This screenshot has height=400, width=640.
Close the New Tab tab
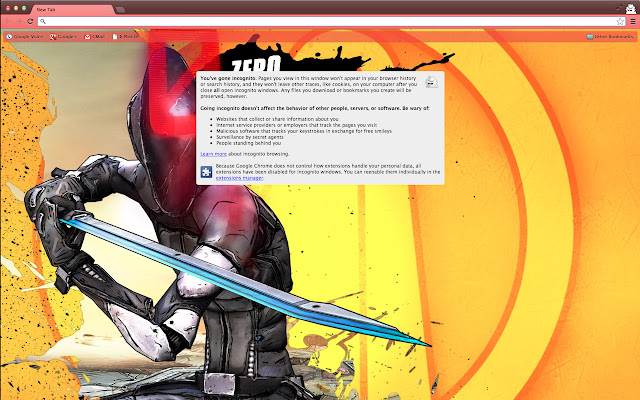(109, 9)
